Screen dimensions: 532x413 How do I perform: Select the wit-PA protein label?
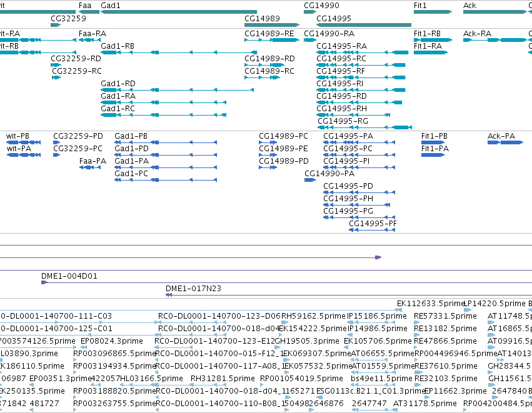pyautogui.click(x=19, y=149)
